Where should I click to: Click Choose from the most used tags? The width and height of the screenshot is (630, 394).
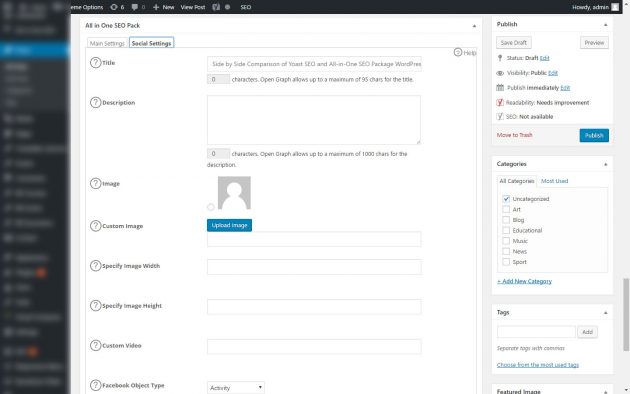[538, 365]
